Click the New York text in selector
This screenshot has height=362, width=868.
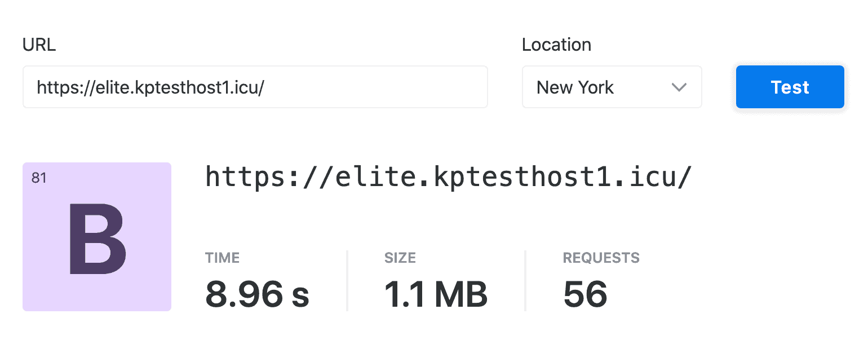[x=575, y=87]
